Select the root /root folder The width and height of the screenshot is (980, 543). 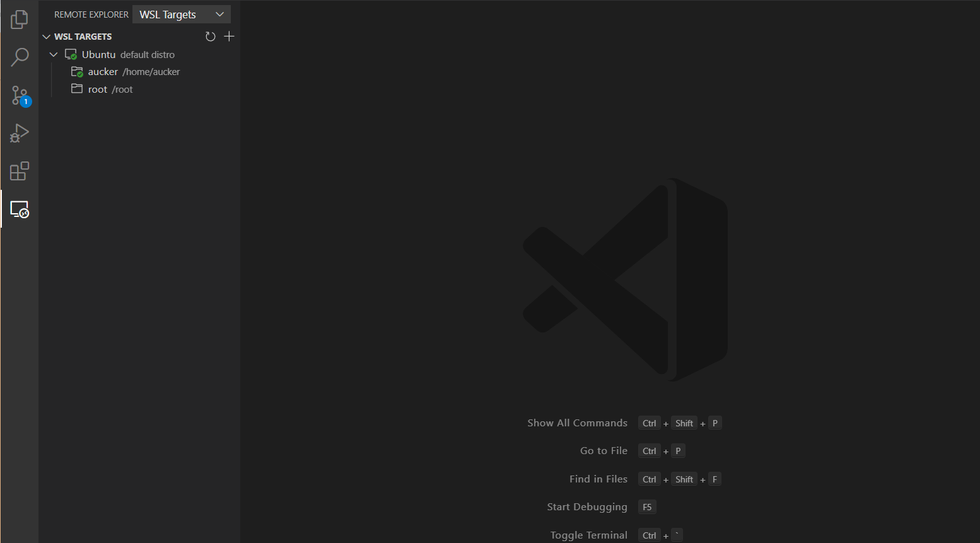[x=139, y=90]
